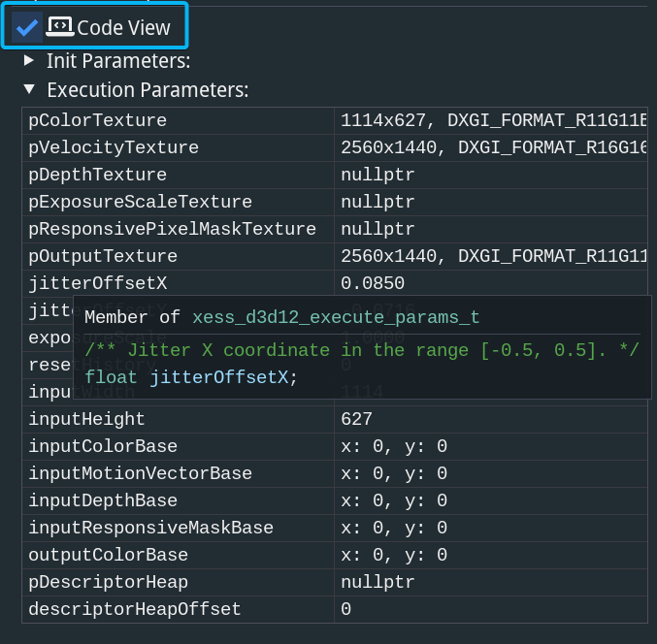Select the pColorTexture parameter row
The width and height of the screenshot is (657, 644).
97,120
